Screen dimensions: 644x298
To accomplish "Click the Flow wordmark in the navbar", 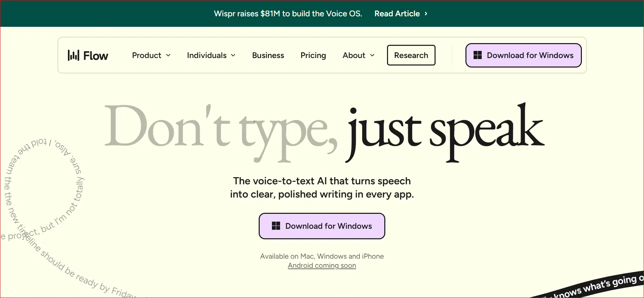I will 96,56.
